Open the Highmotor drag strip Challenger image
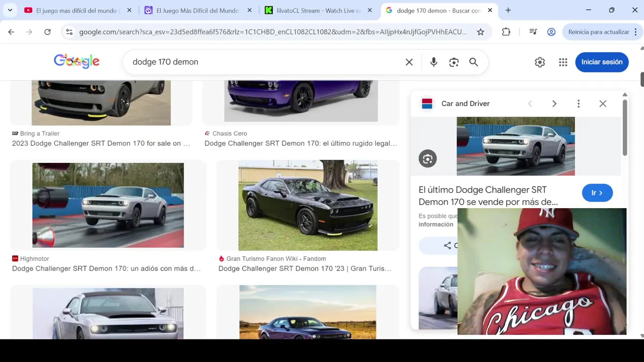The height and width of the screenshot is (362, 644). click(x=108, y=205)
